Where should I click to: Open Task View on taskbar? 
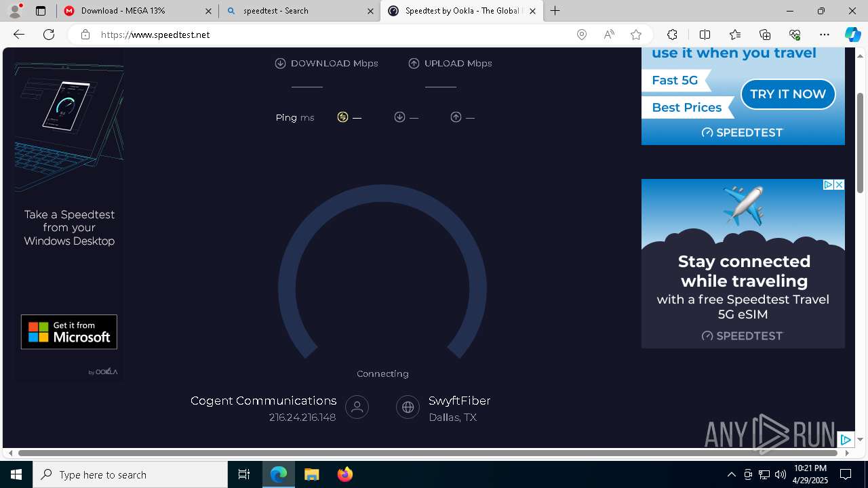[244, 474]
